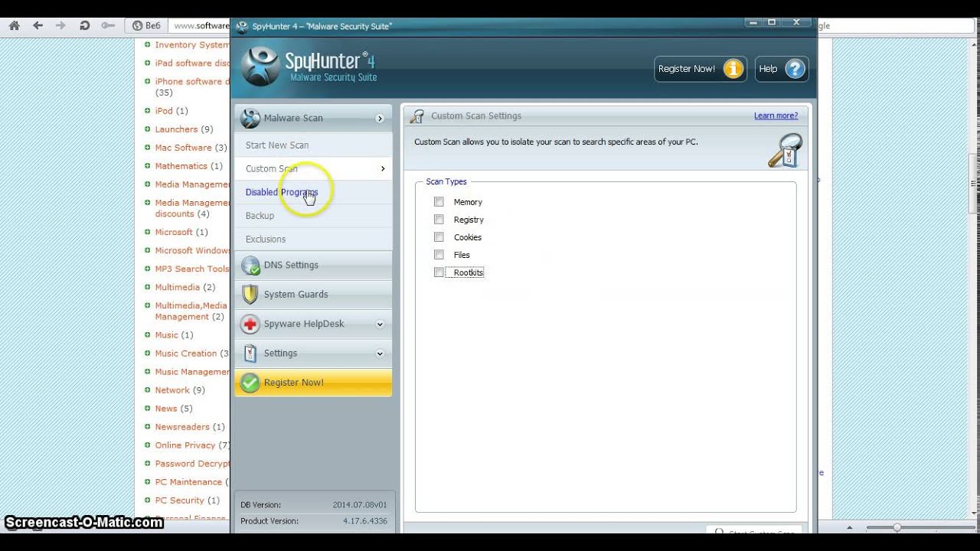Image resolution: width=980 pixels, height=551 pixels.
Task: Click DB Version value 2014.07.08v01
Action: click(x=360, y=505)
